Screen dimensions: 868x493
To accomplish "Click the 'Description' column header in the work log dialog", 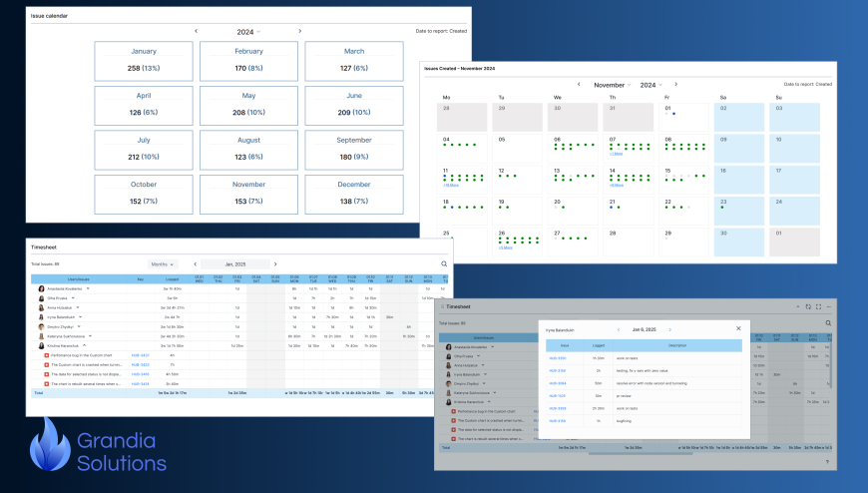I will [677, 345].
